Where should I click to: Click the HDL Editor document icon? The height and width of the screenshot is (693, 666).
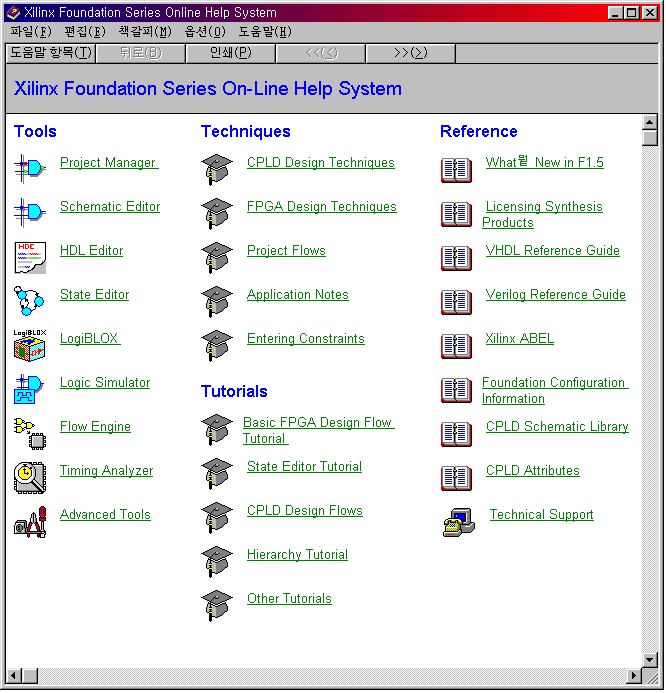(30, 257)
